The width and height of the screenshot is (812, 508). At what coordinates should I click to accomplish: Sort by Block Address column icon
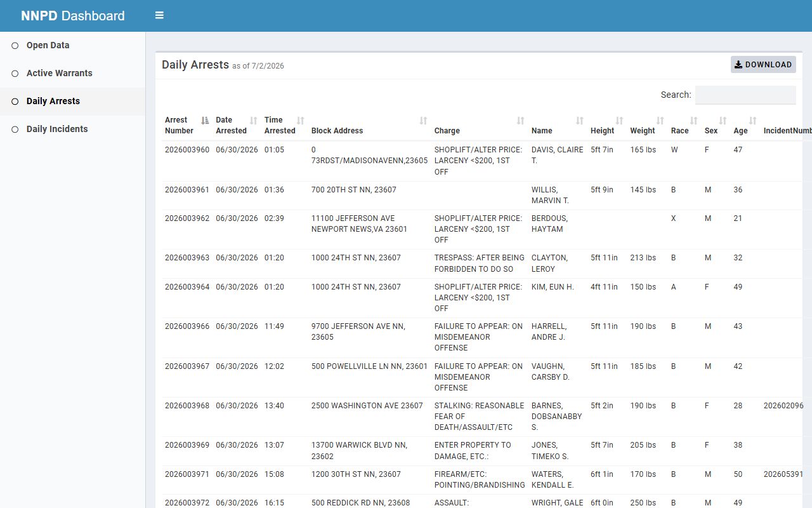423,121
